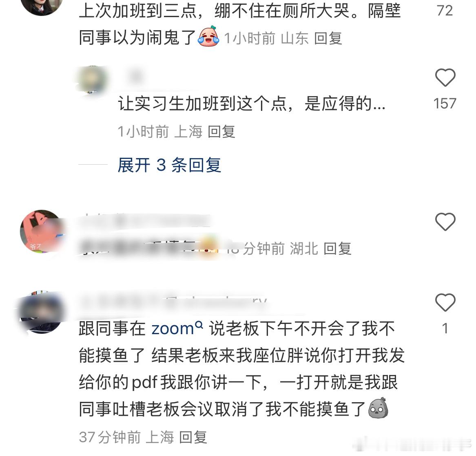Like the reply about interns working overtime
Image resolution: width=476 pixels, height=456 pixels.
[445, 77]
